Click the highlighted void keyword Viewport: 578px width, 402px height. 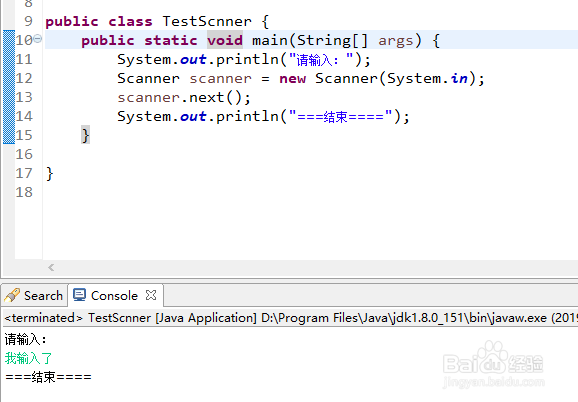point(225,40)
